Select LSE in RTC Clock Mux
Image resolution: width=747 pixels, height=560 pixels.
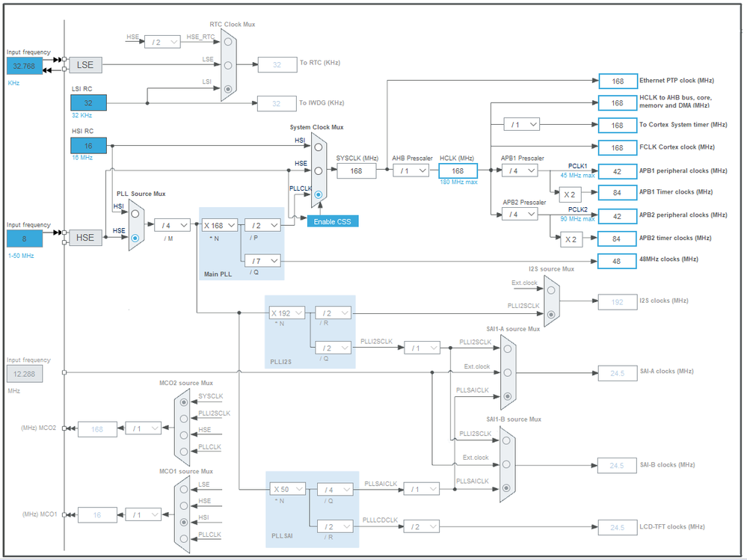pyautogui.click(x=228, y=65)
